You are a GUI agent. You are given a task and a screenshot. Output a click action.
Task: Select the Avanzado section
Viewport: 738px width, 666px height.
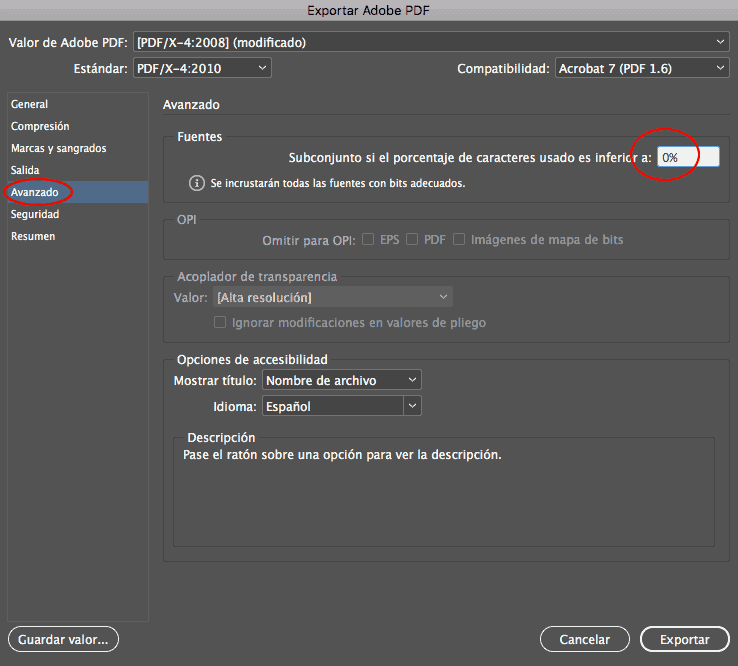pyautogui.click(x=78, y=192)
